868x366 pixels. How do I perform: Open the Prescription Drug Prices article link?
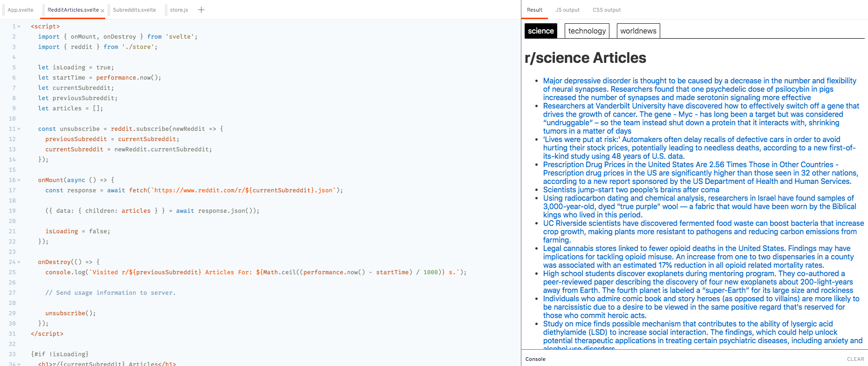tap(701, 173)
